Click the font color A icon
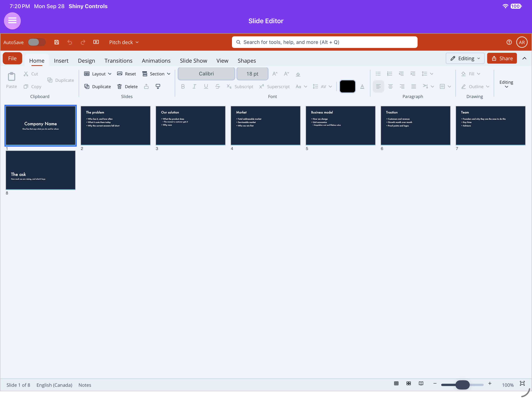532x399 pixels. 362,86
